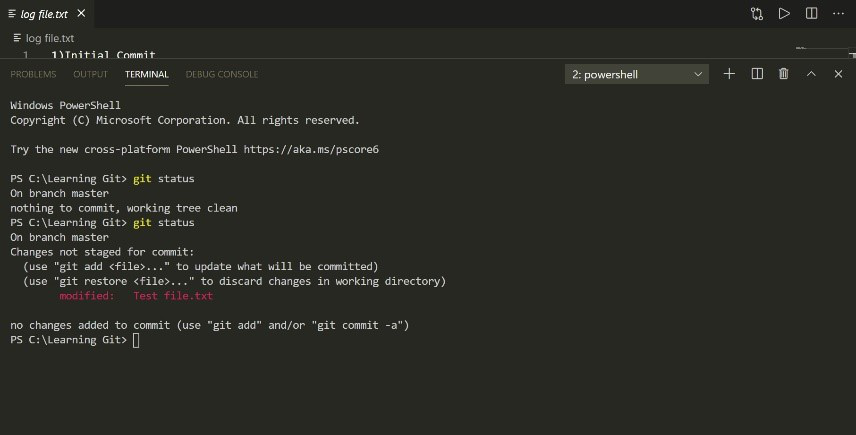The image size is (856, 435).
Task: Create a new terminal with plus icon
Action: 729,74
